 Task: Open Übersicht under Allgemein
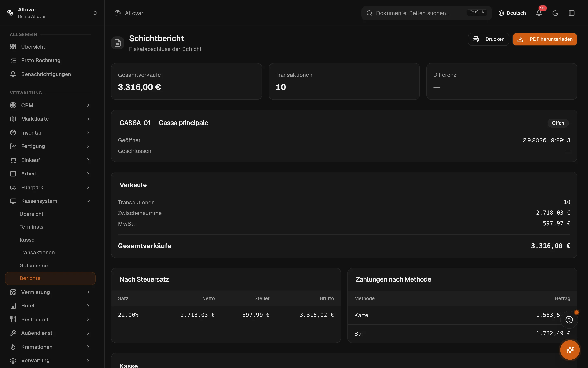click(50, 47)
